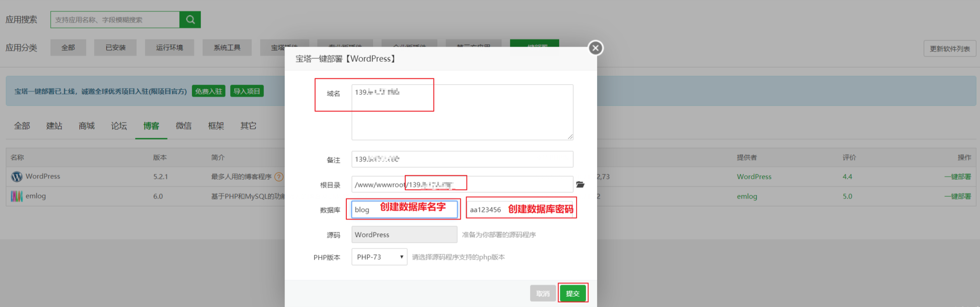Select 全部 app category button
Image resolution: width=980 pixels, height=307 pixels.
(x=68, y=47)
